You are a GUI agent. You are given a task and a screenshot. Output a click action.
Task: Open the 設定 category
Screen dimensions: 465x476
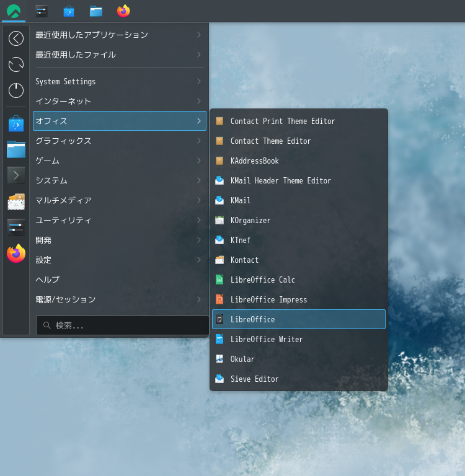click(120, 260)
